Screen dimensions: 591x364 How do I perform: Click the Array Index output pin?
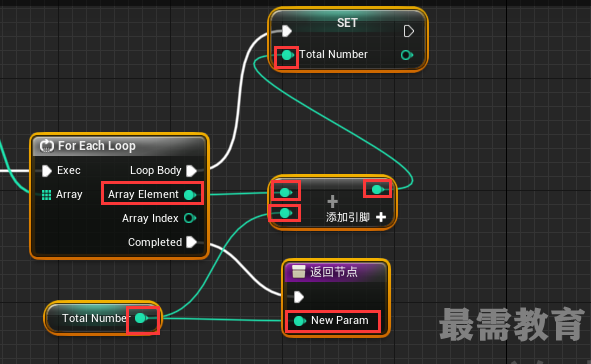coord(190,218)
